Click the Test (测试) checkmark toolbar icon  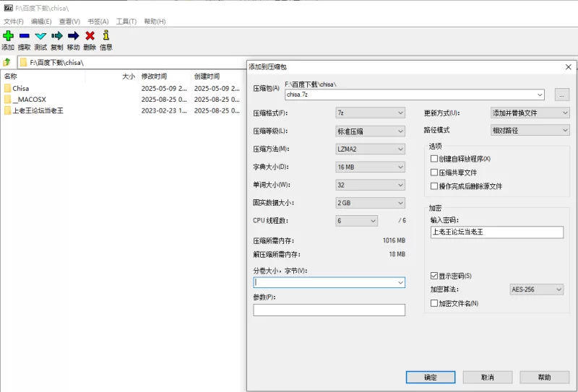click(x=40, y=36)
